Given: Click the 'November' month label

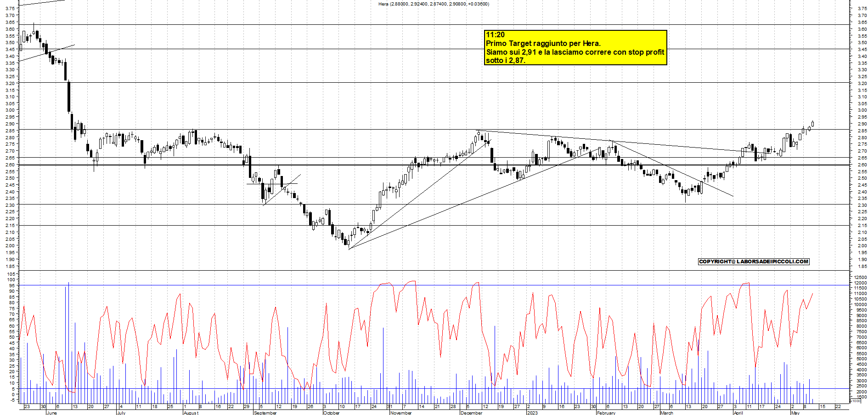Looking at the screenshot, I should (x=401, y=413).
